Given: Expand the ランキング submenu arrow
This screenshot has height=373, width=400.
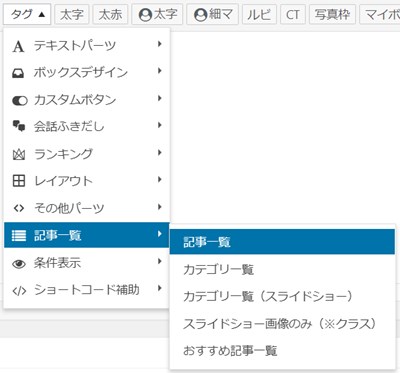Looking at the screenshot, I should pyautogui.click(x=160, y=152).
